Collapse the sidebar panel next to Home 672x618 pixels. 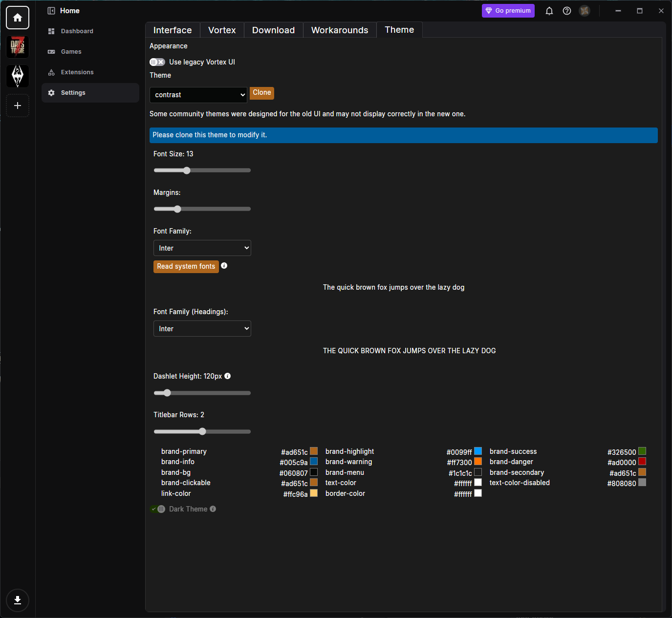(x=51, y=11)
